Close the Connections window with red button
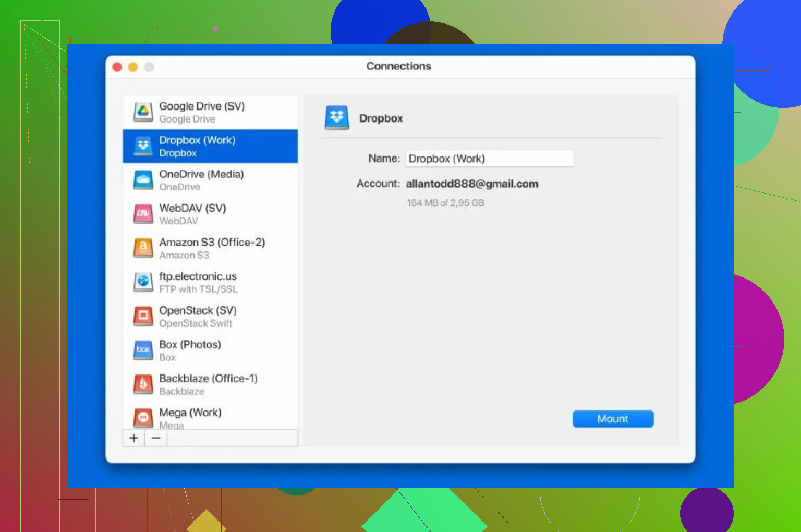 tap(117, 67)
